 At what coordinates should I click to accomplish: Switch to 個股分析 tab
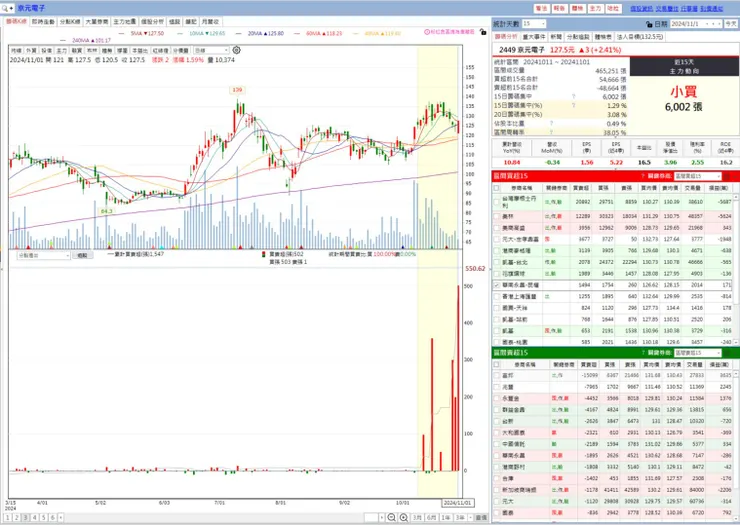(152, 22)
